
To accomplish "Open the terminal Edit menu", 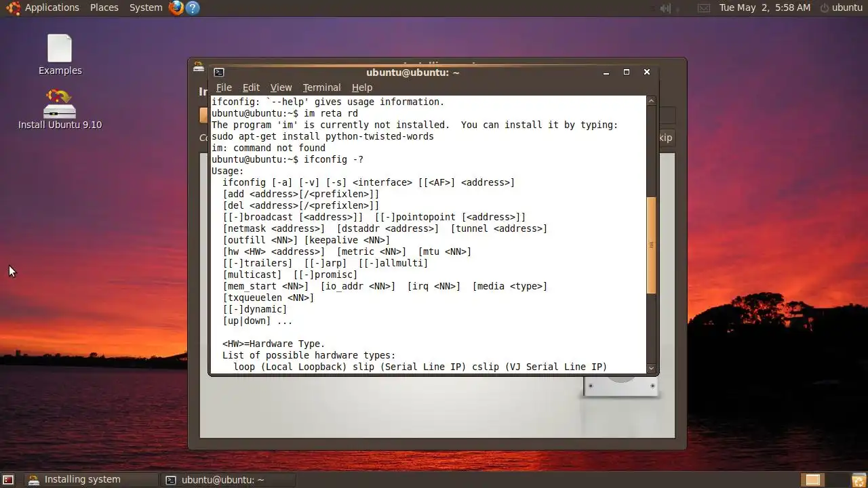I will tap(251, 87).
